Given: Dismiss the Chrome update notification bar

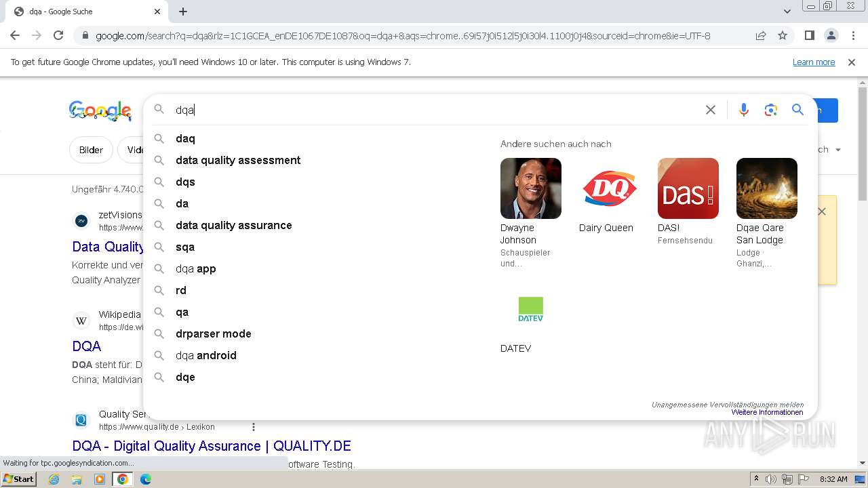Looking at the screenshot, I should click(x=852, y=62).
